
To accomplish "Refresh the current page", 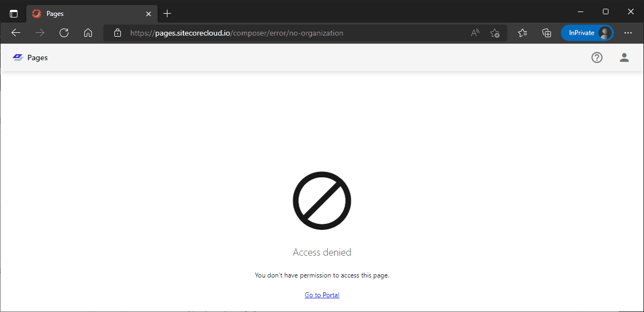I will coord(64,33).
